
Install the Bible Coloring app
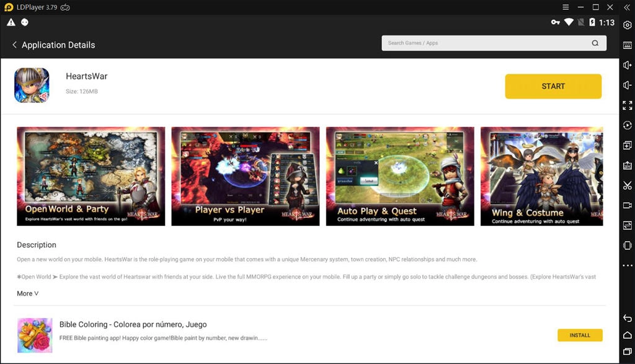(580, 335)
